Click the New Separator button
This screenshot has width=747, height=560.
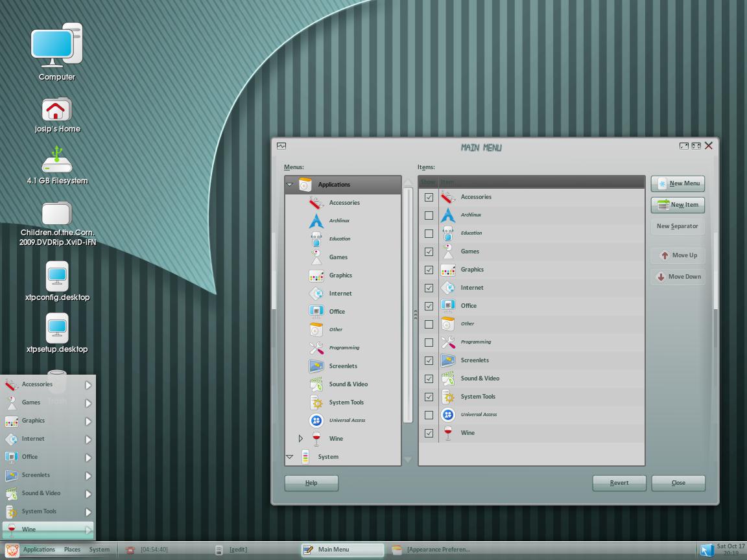(x=678, y=226)
